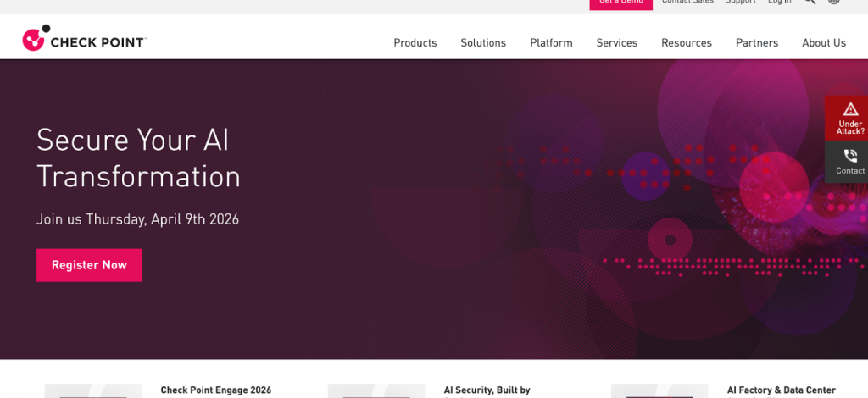868x398 pixels.
Task: Open the Products menu
Action: click(x=415, y=43)
